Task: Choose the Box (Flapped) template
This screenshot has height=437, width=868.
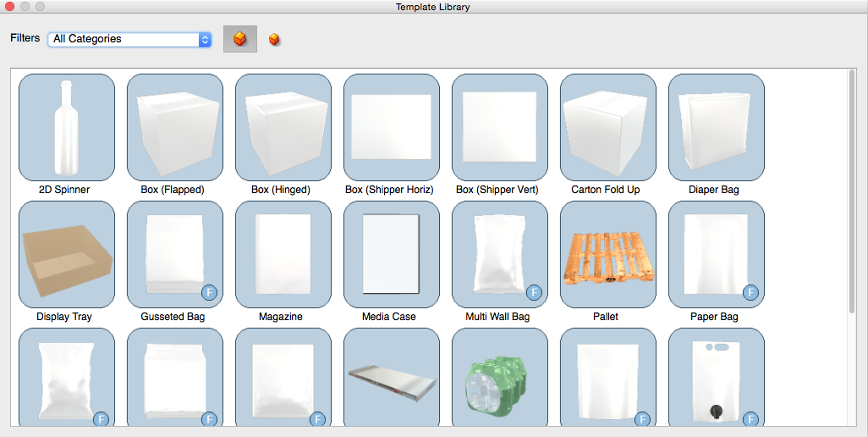Action: point(175,127)
